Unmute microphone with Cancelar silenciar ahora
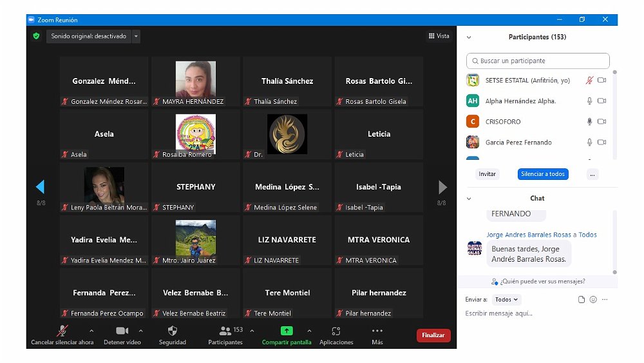 click(x=62, y=331)
